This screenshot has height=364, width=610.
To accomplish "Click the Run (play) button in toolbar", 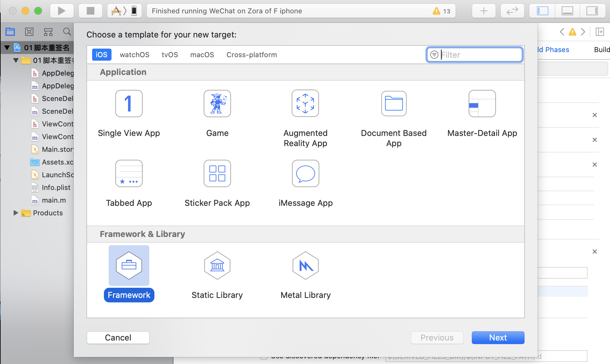I will pos(62,11).
